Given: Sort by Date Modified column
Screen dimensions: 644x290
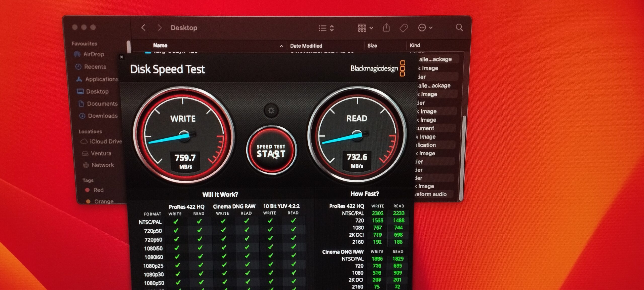Looking at the screenshot, I should click(x=306, y=46).
